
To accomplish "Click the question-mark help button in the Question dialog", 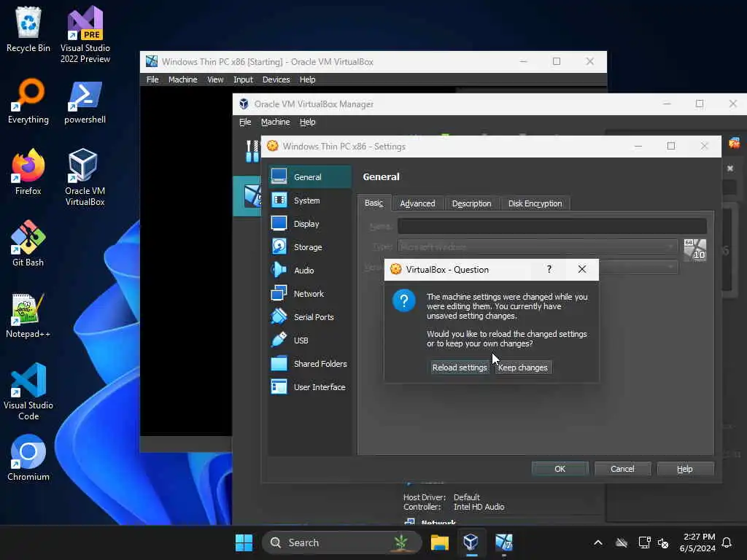I will pos(549,269).
